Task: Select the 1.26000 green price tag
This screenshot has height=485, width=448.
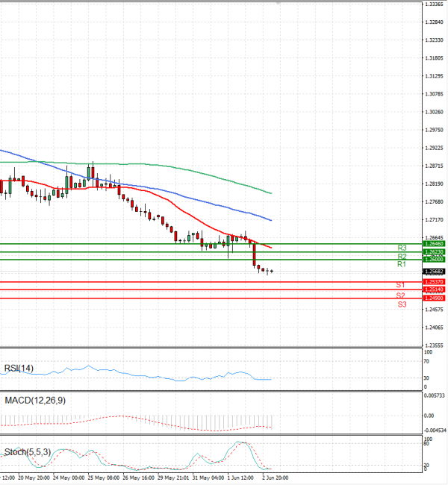Action: coord(434,259)
